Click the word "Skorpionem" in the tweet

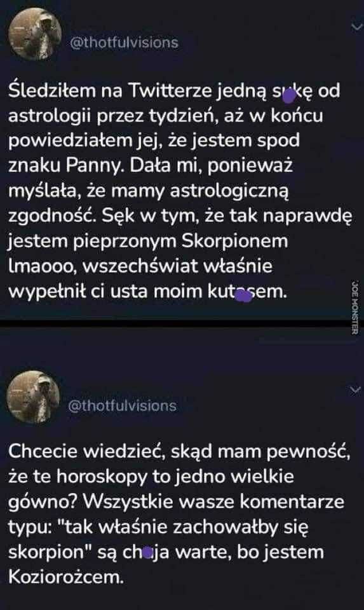[x=235, y=241]
